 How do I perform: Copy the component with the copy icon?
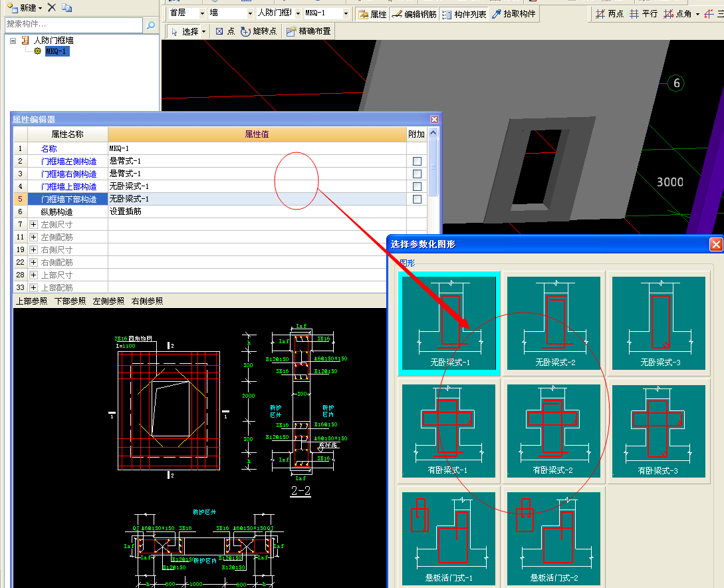coord(67,7)
